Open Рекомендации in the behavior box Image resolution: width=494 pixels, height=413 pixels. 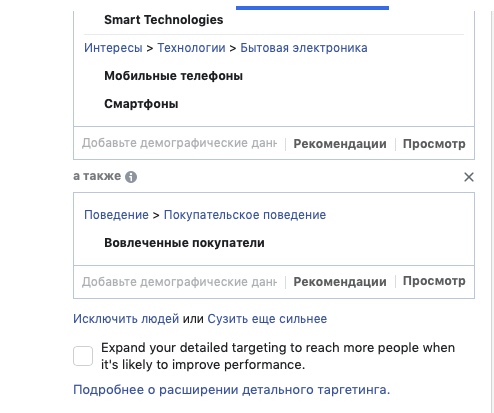340,282
